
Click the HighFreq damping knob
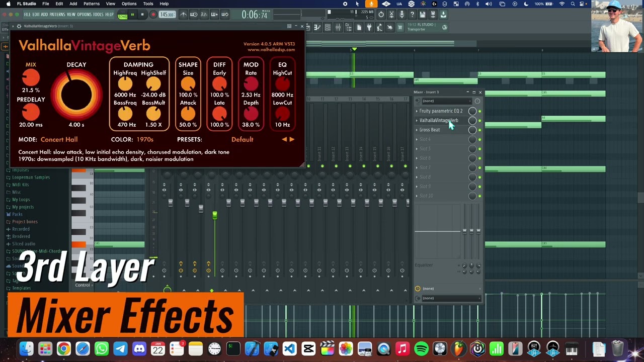[x=125, y=84]
